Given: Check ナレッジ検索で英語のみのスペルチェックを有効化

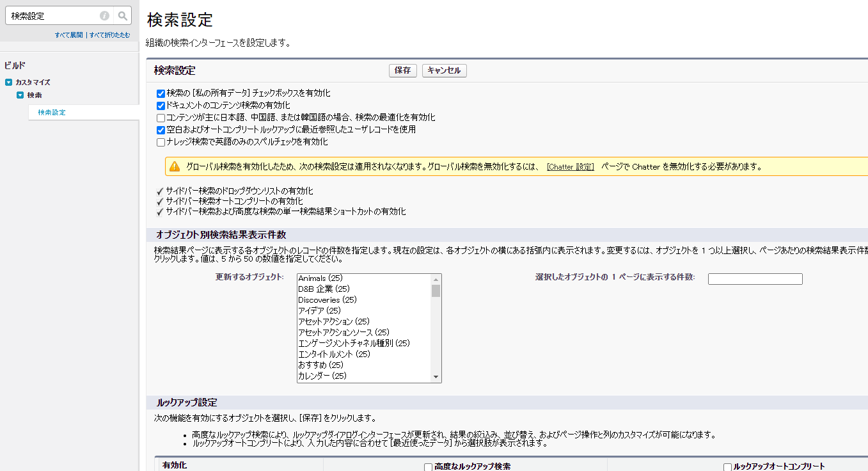Looking at the screenshot, I should click(161, 141).
